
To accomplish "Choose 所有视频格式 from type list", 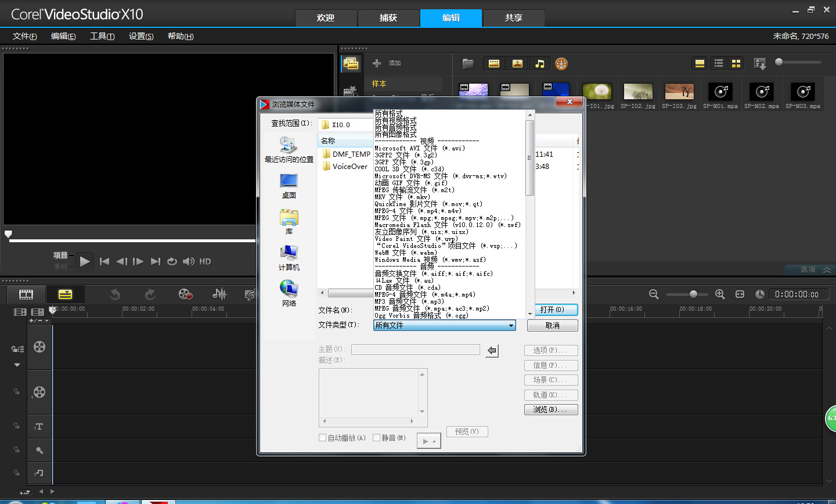I will (x=395, y=120).
